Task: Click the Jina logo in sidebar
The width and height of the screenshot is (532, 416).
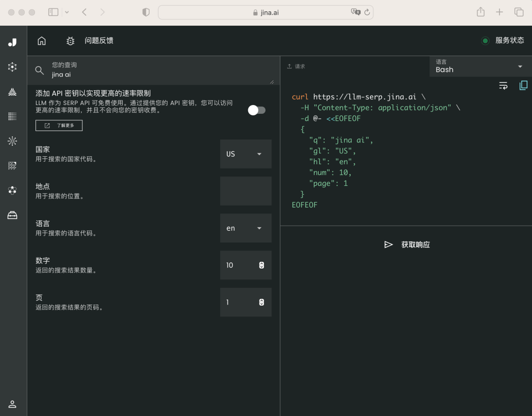Action: click(x=12, y=42)
